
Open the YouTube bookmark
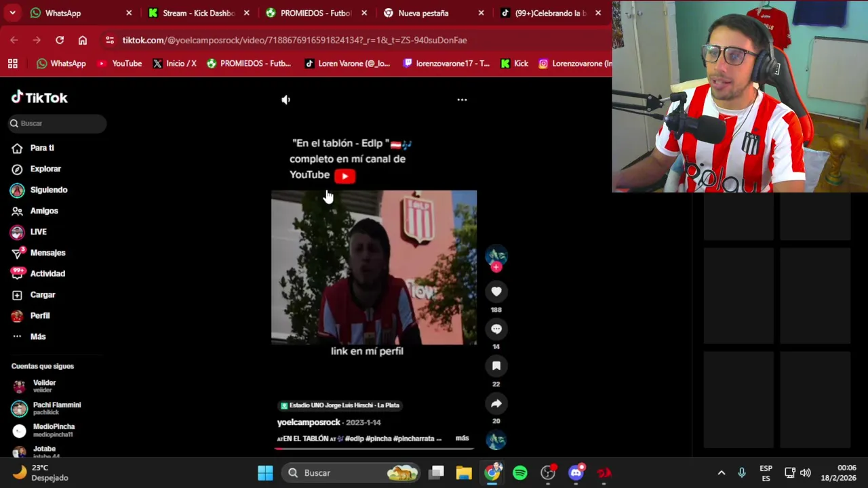[x=119, y=64]
